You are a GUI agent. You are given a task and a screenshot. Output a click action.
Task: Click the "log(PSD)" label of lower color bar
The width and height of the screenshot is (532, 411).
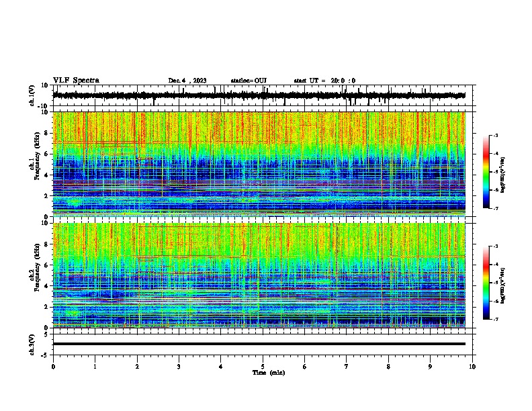click(502, 286)
